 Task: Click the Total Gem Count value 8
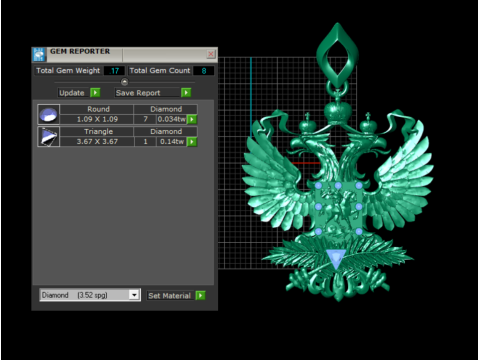coord(204,71)
